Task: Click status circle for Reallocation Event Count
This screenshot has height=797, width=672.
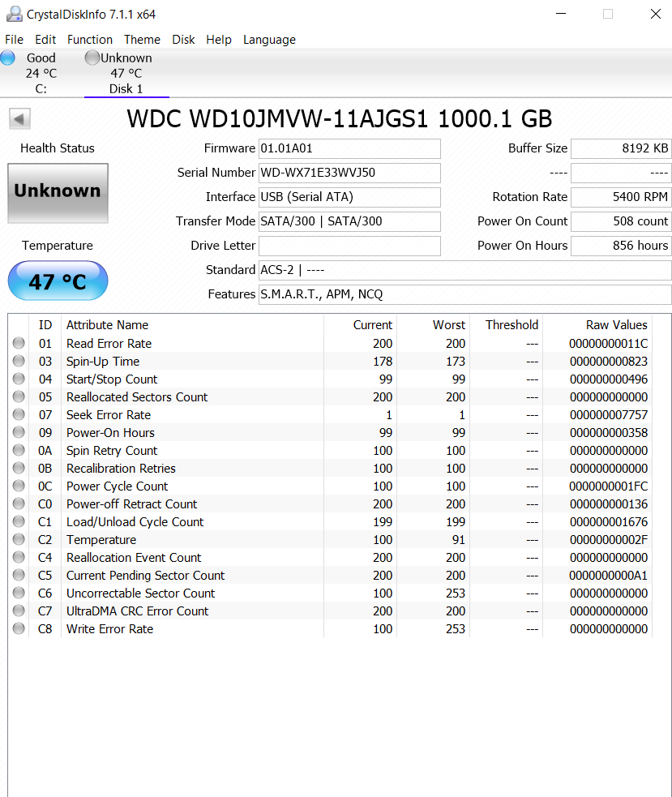Action: [19, 556]
